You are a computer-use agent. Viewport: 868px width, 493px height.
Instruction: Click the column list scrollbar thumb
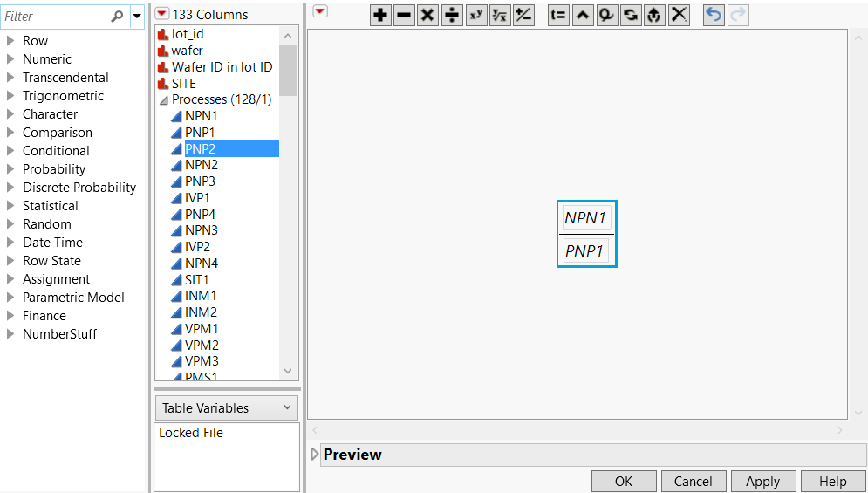coord(288,71)
